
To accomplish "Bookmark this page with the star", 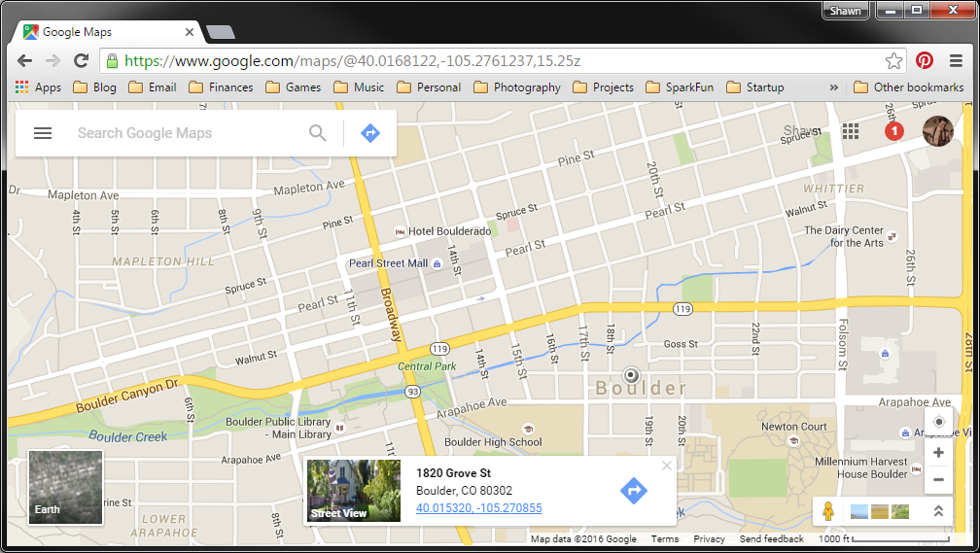I will 893,60.
